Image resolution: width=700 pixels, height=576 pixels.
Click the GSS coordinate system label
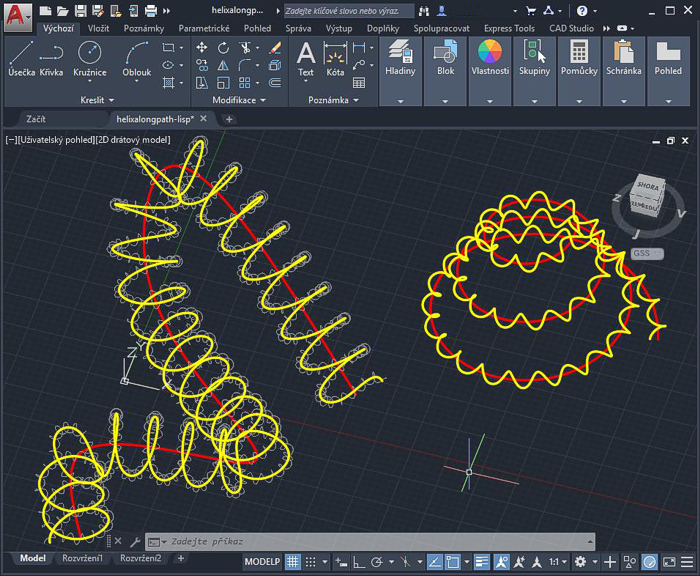click(647, 253)
